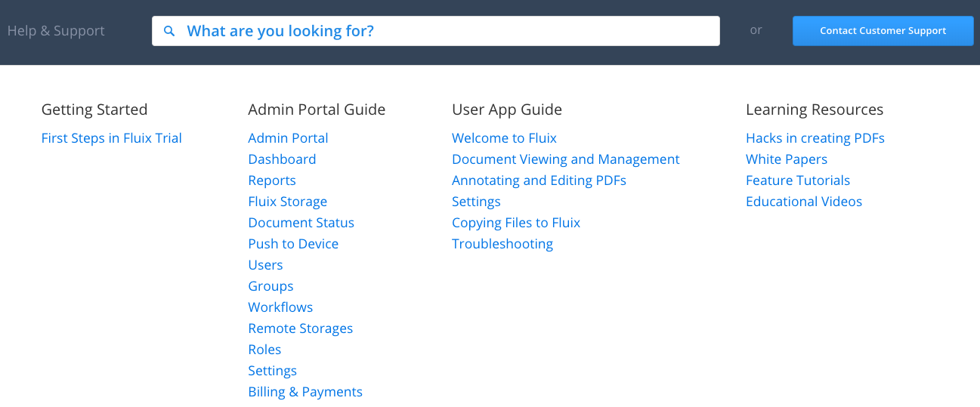980x407 pixels.
Task: Select the Push to Device link
Action: [293, 244]
